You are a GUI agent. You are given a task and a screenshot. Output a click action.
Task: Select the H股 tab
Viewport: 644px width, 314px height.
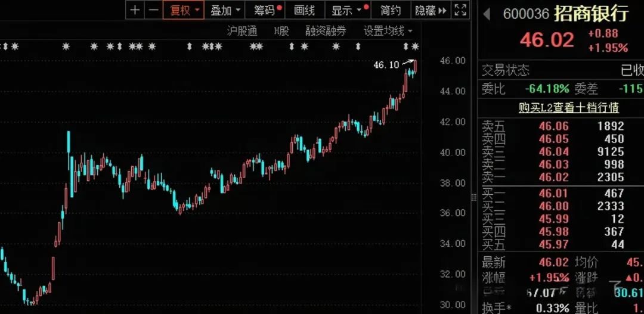281,31
